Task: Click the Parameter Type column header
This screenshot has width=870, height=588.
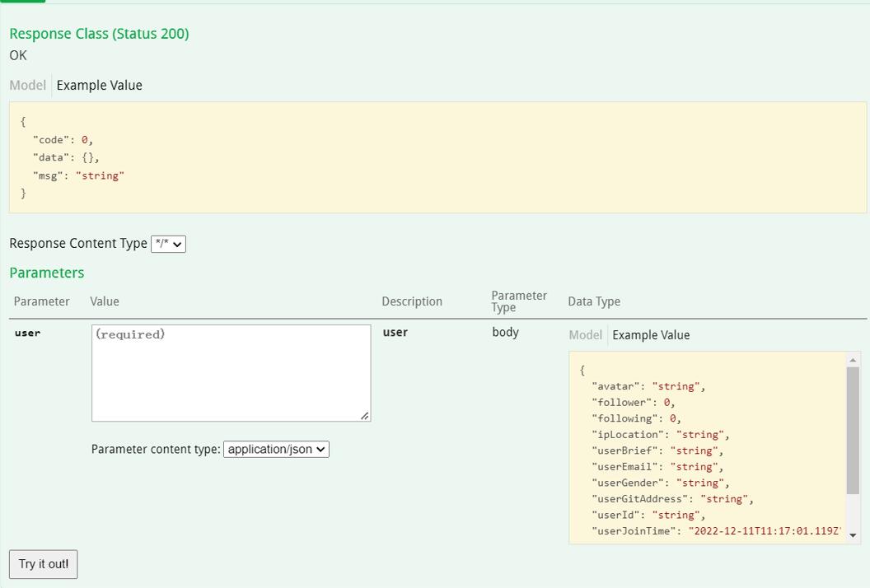Action: 519,301
